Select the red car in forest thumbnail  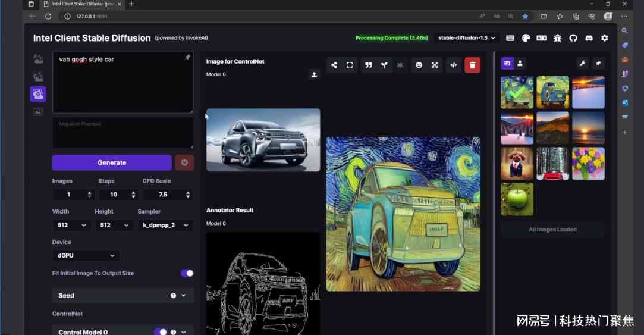[553, 164]
